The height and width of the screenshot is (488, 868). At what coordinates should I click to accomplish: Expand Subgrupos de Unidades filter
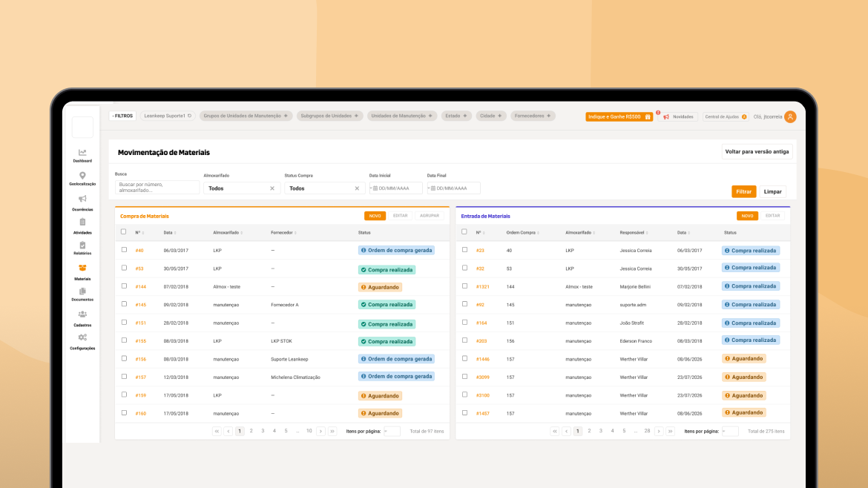click(329, 116)
